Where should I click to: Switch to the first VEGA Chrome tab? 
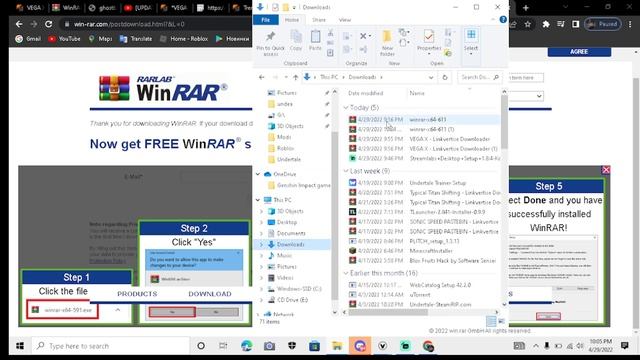tap(29, 7)
